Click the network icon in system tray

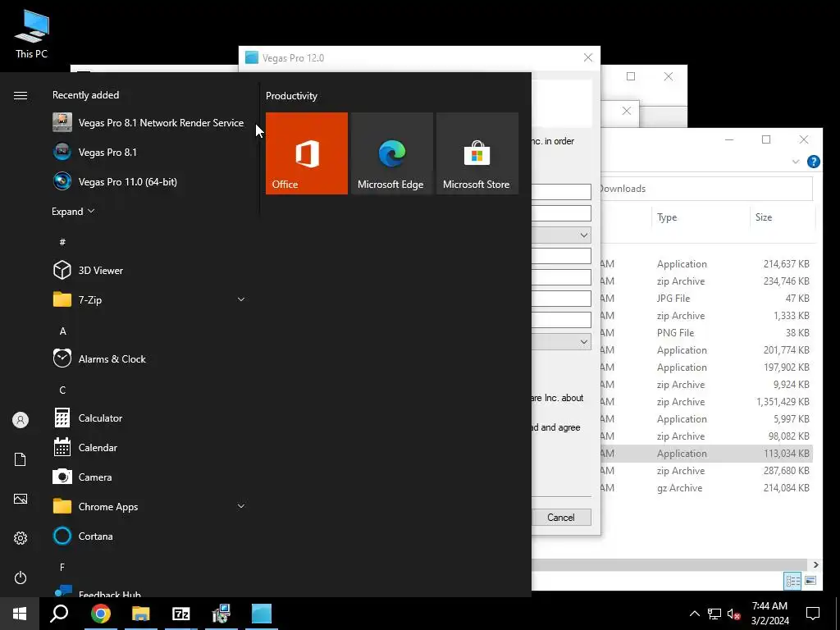(714, 614)
